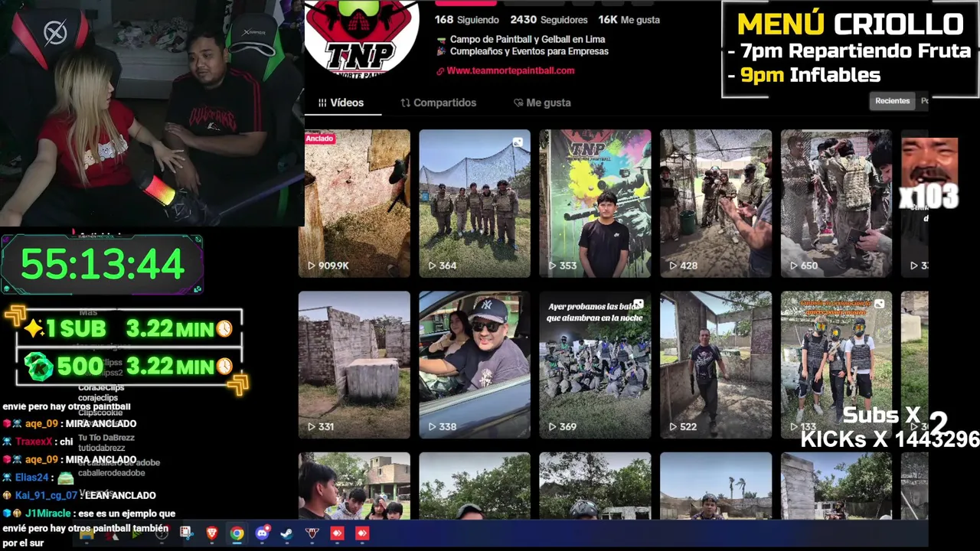The image size is (980, 551).
Task: Click the bio line Cumpleaños y Eventos para Empresas
Action: click(529, 51)
